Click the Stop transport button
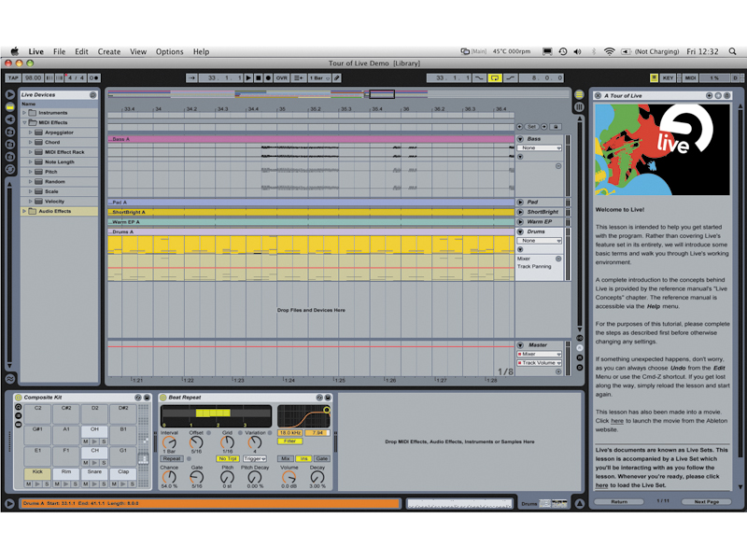This screenshot has height=560, width=747. tap(259, 77)
